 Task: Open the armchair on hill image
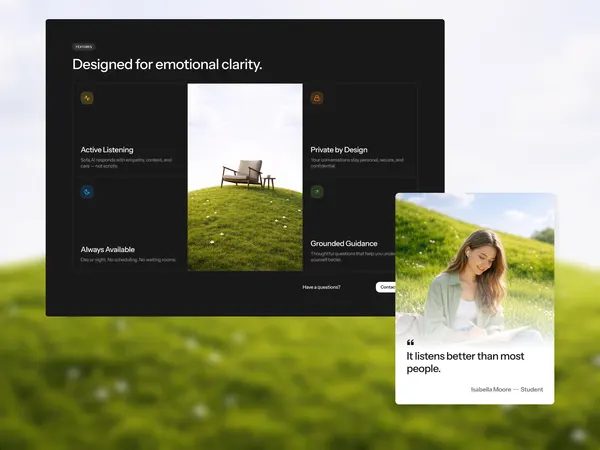245,177
